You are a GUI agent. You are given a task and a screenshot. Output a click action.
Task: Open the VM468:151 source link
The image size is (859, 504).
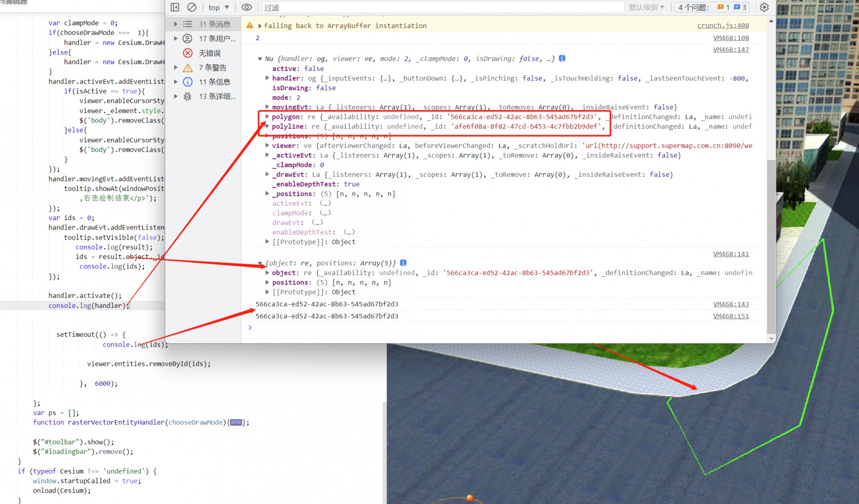pos(731,316)
